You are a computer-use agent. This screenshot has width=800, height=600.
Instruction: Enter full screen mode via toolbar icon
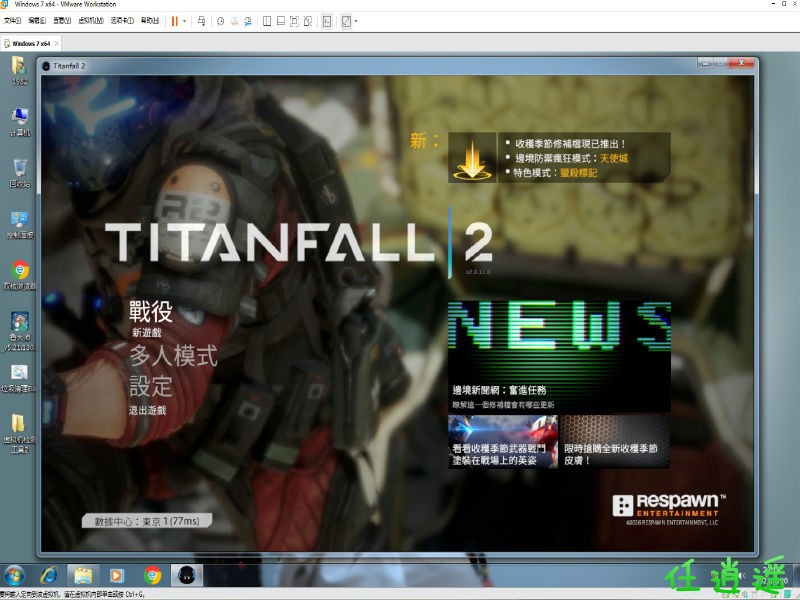click(294, 21)
